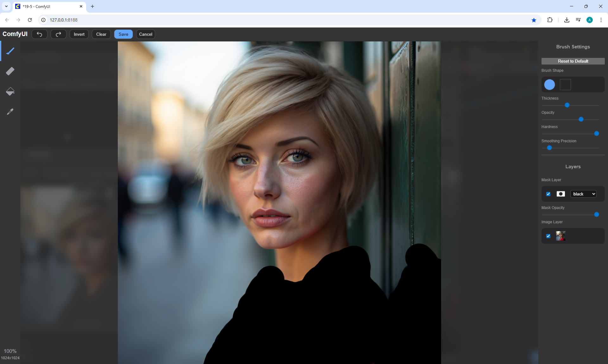
Task: Click Reset to Default button
Action: 573,61
